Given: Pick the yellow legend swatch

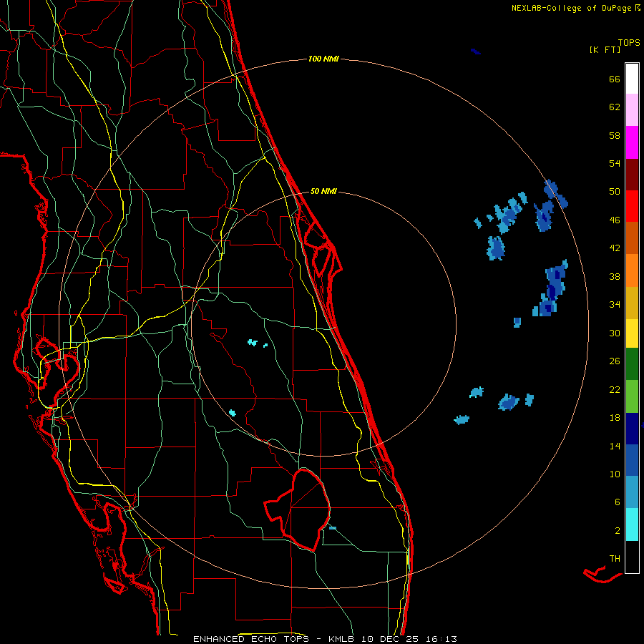Looking at the screenshot, I should pos(632,333).
